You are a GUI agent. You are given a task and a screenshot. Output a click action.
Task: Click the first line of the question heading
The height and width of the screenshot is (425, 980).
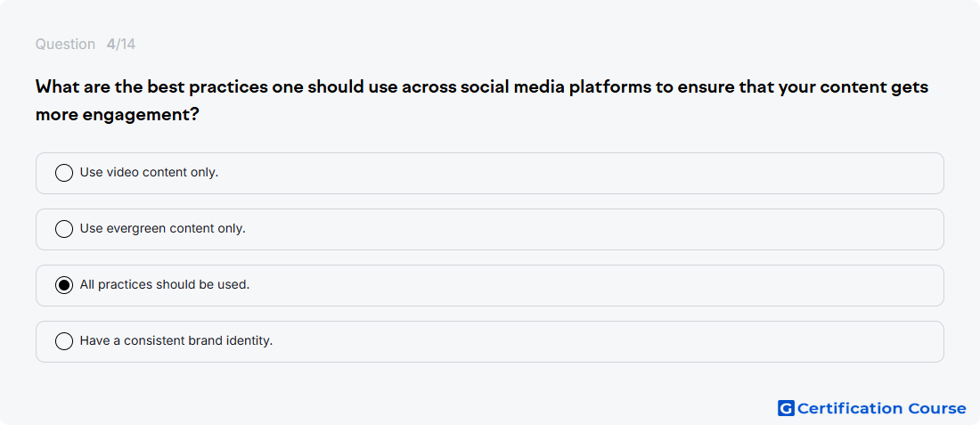(482, 87)
